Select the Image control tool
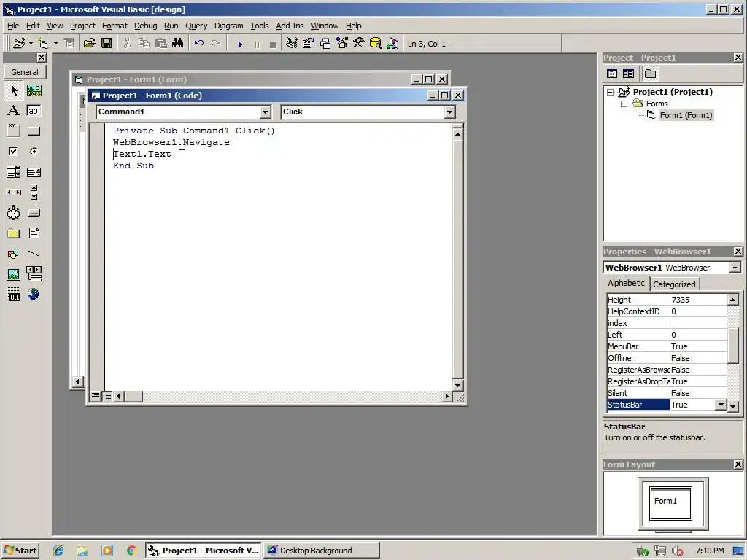This screenshot has width=747, height=560. (13, 274)
